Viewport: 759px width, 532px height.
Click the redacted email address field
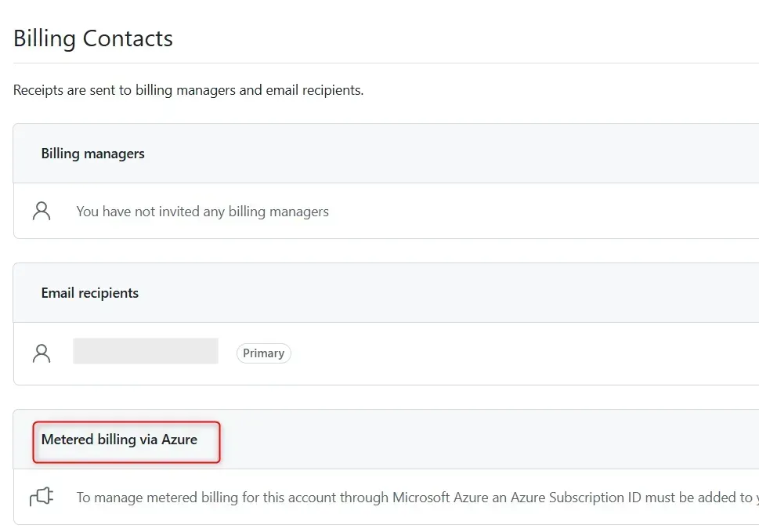tap(146, 350)
